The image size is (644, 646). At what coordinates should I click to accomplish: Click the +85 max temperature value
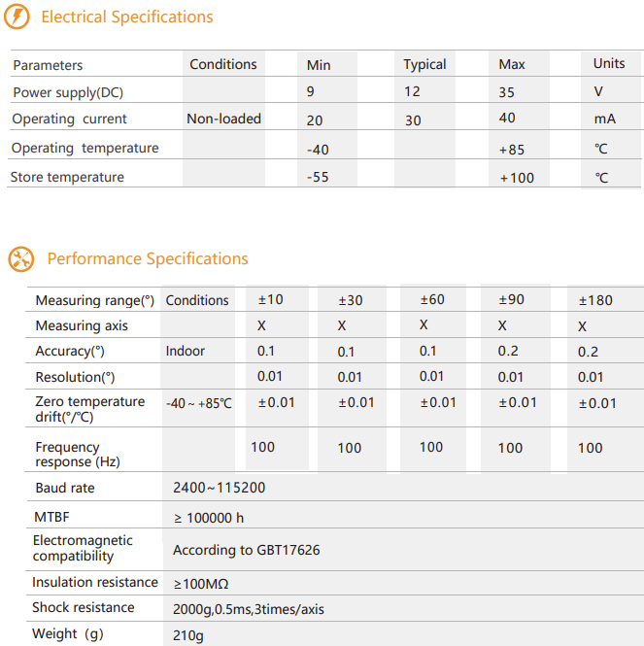[x=511, y=150]
